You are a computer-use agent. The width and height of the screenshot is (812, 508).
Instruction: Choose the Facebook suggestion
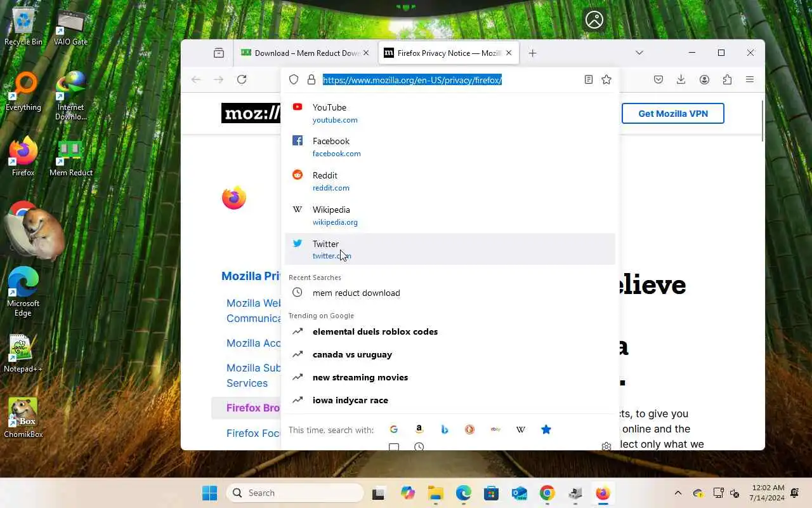450,147
